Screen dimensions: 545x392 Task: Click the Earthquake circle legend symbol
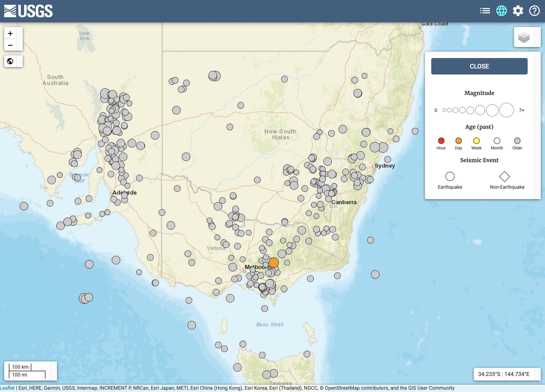450,176
